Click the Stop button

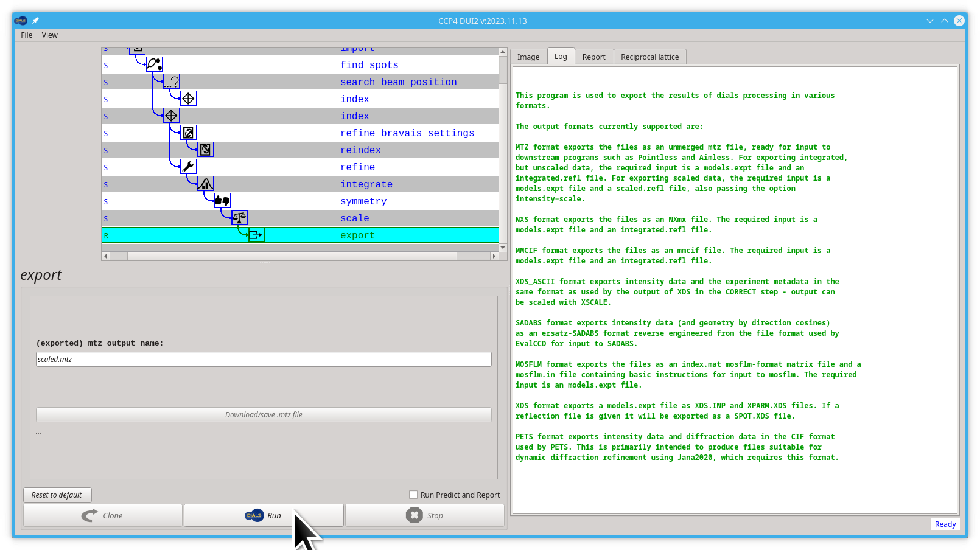[425, 515]
